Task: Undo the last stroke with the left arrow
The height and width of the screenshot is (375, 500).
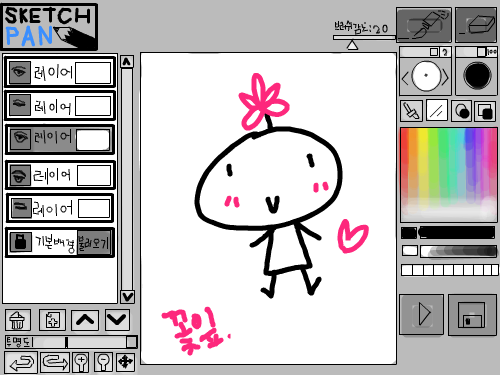Action: coord(21,362)
